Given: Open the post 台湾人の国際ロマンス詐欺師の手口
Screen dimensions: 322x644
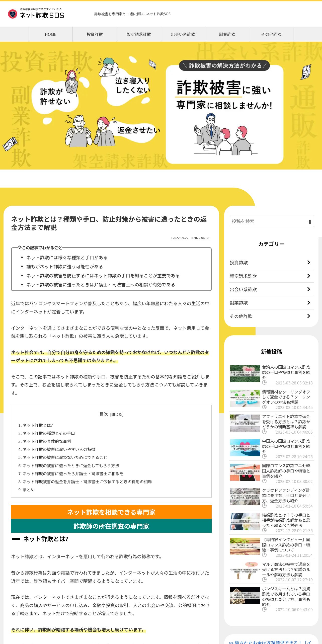Looking at the screenshot, I should click(286, 372).
